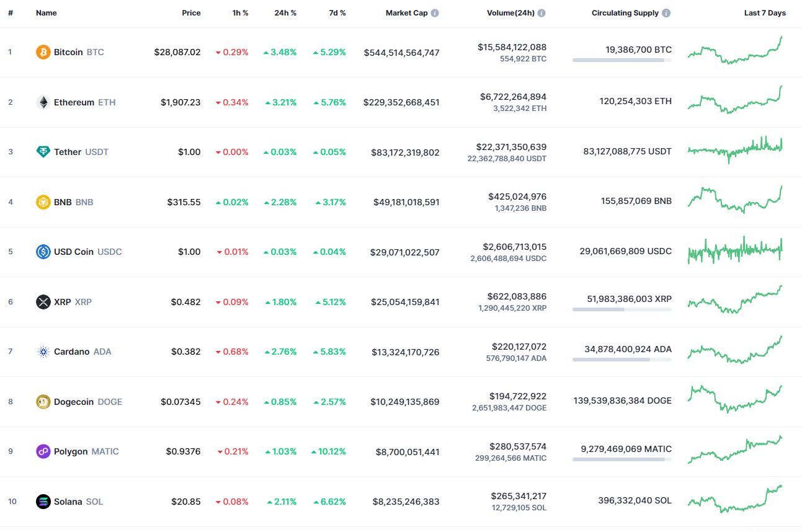Show the Market Cap info tooltip icon
The height and width of the screenshot is (532, 802).
click(x=435, y=13)
